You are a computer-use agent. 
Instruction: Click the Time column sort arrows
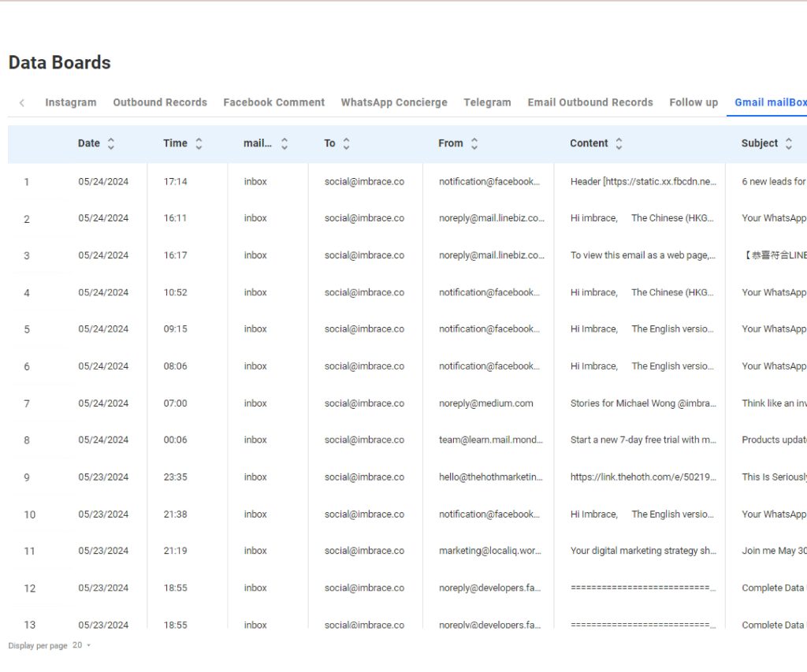[199, 143]
